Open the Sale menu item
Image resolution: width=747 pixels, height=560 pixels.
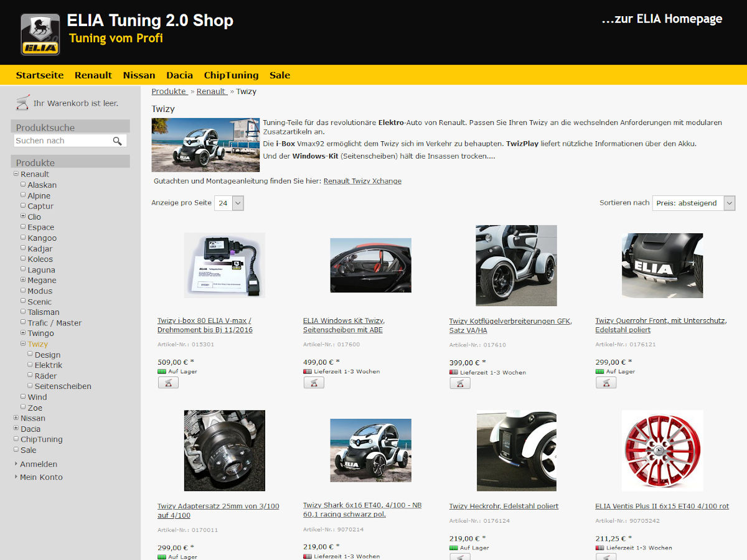pyautogui.click(x=280, y=75)
